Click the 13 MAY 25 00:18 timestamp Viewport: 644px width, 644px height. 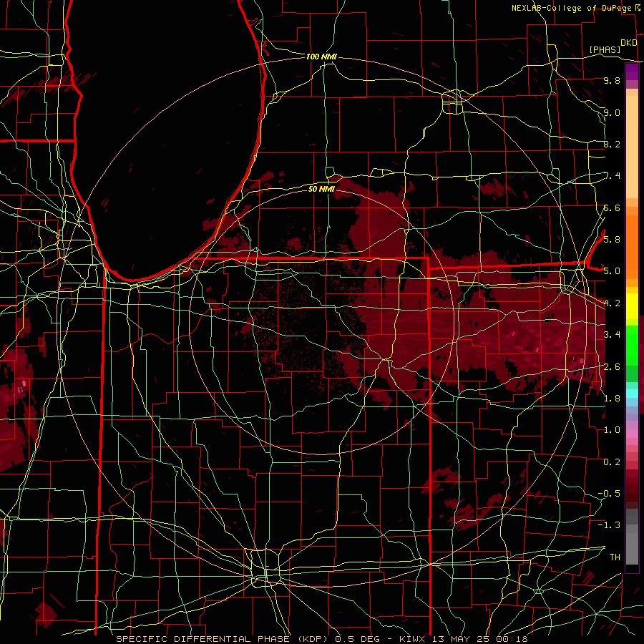(x=479, y=639)
